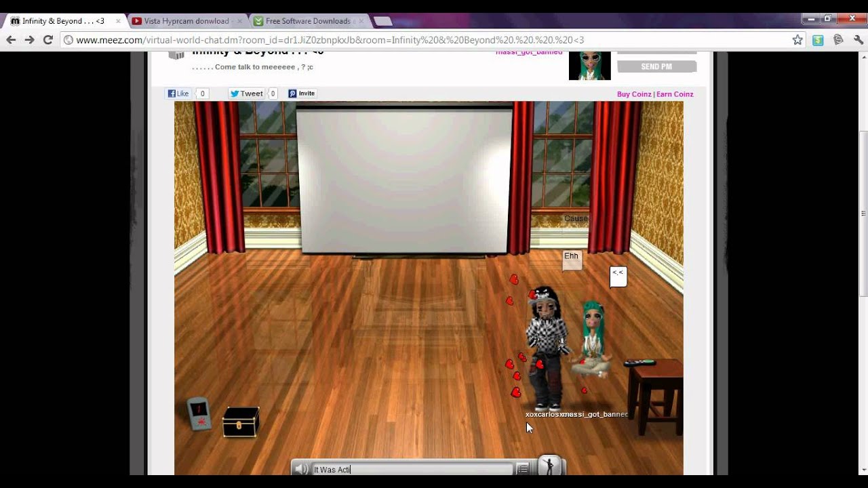Viewport: 868px width, 488px height.
Task: Click the browser vertical scrollbar thumb
Action: pos(863,213)
